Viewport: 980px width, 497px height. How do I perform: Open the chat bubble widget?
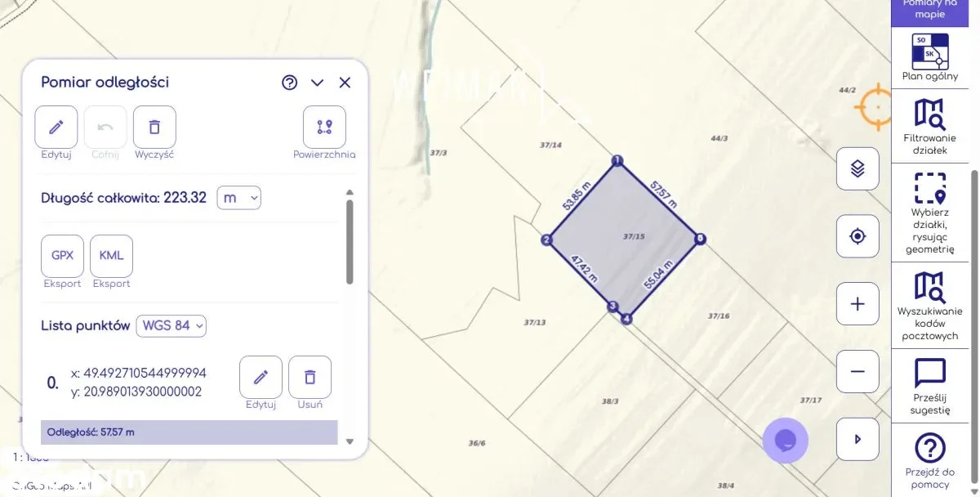tap(785, 441)
